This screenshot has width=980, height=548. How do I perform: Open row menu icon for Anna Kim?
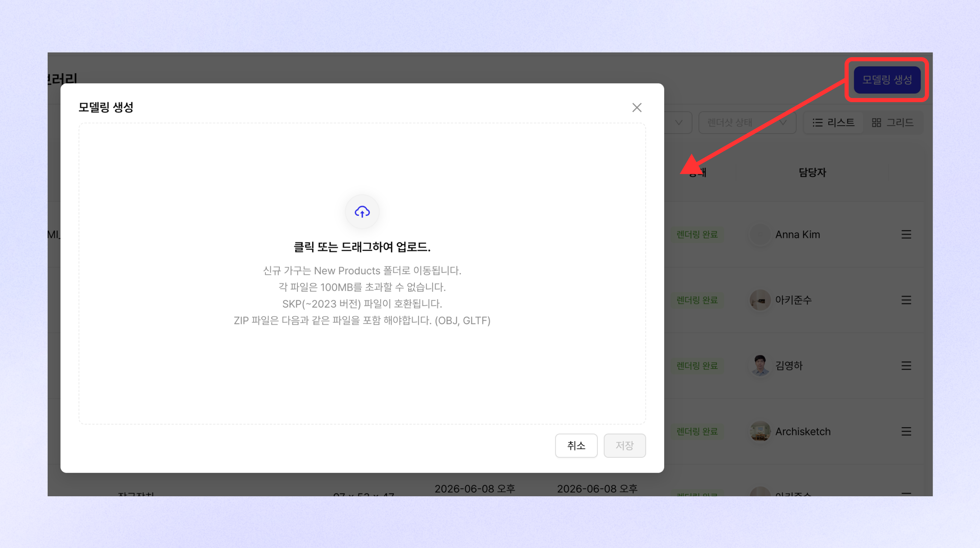click(906, 235)
